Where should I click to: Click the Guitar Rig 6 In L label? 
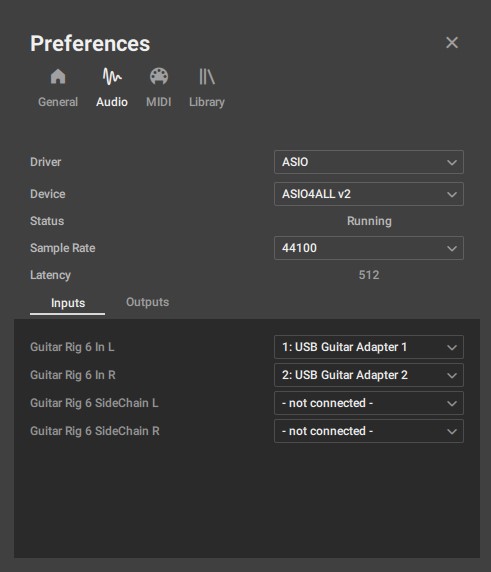pos(72,347)
